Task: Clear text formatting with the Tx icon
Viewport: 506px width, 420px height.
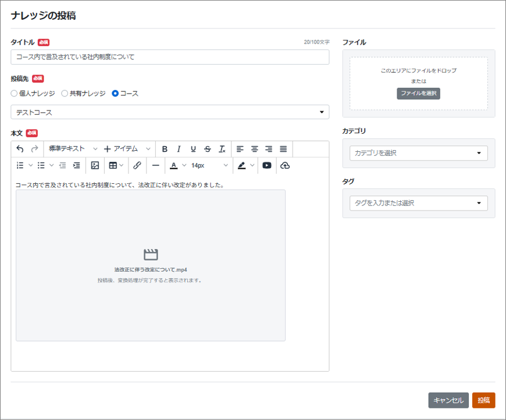Action: [x=222, y=149]
